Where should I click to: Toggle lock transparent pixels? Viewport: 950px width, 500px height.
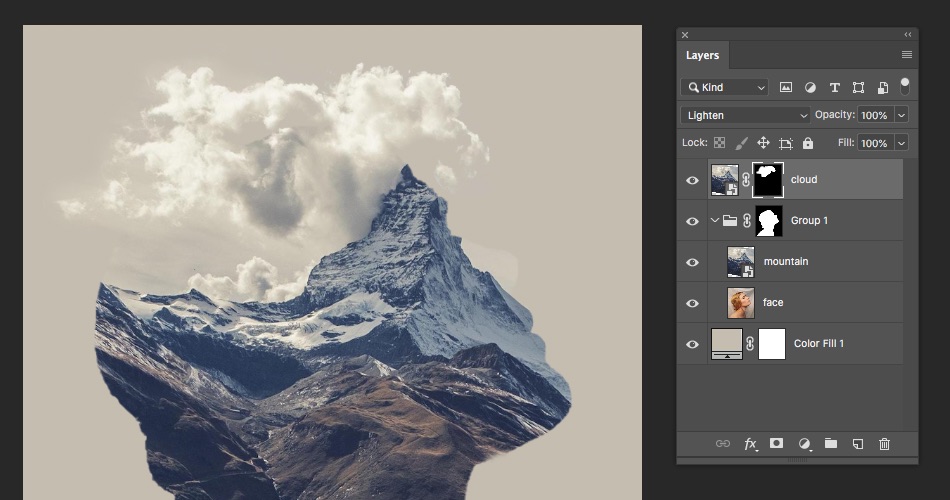point(719,143)
